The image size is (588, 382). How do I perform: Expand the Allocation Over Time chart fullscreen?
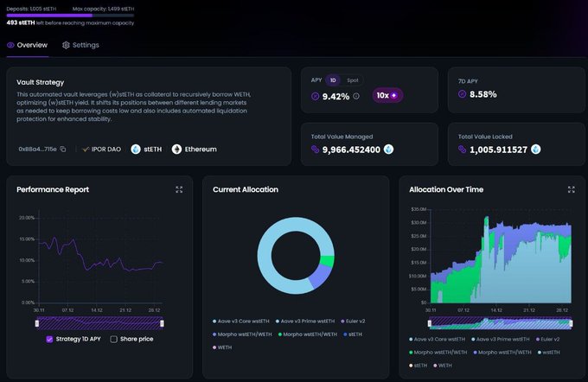pyautogui.click(x=571, y=189)
